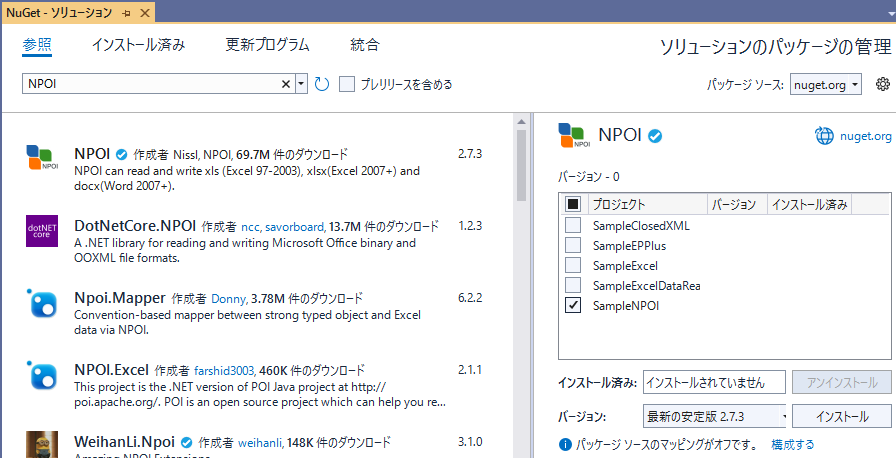
Task: Click the 構成する link
Action: 792,444
